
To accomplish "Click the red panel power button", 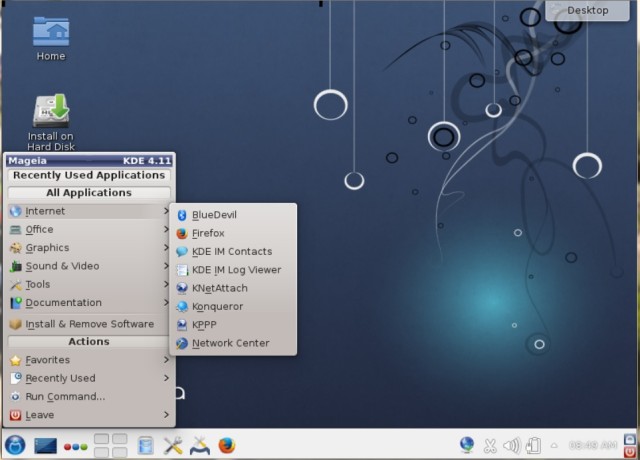I will click(x=630, y=451).
